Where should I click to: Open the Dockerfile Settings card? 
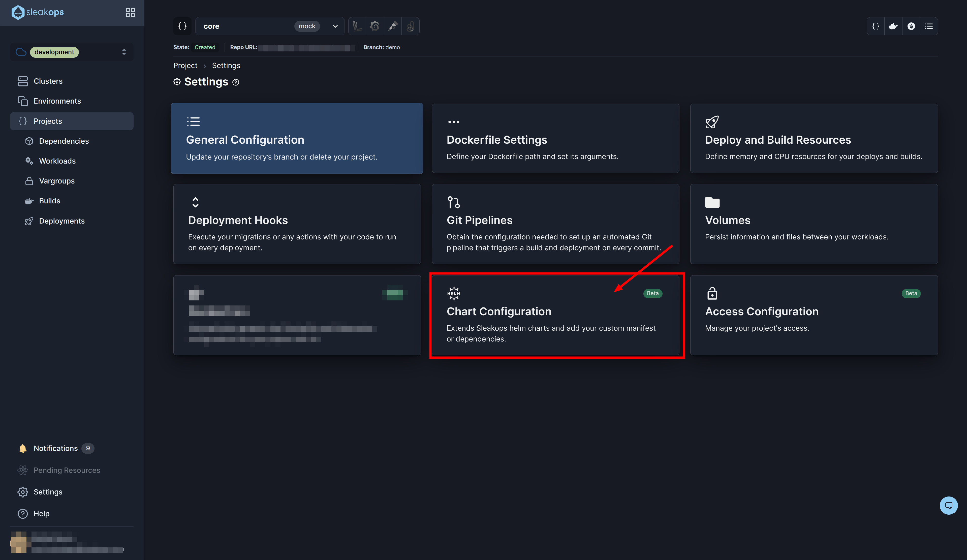pyautogui.click(x=555, y=138)
